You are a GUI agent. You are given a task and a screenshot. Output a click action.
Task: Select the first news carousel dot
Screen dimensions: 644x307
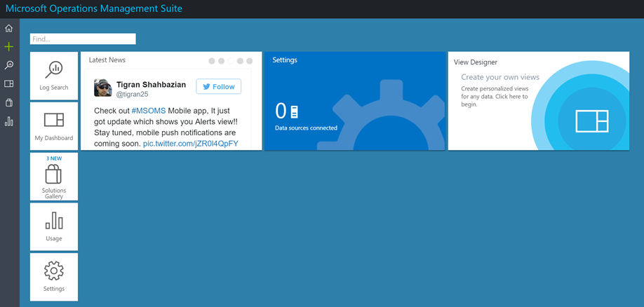pos(212,61)
